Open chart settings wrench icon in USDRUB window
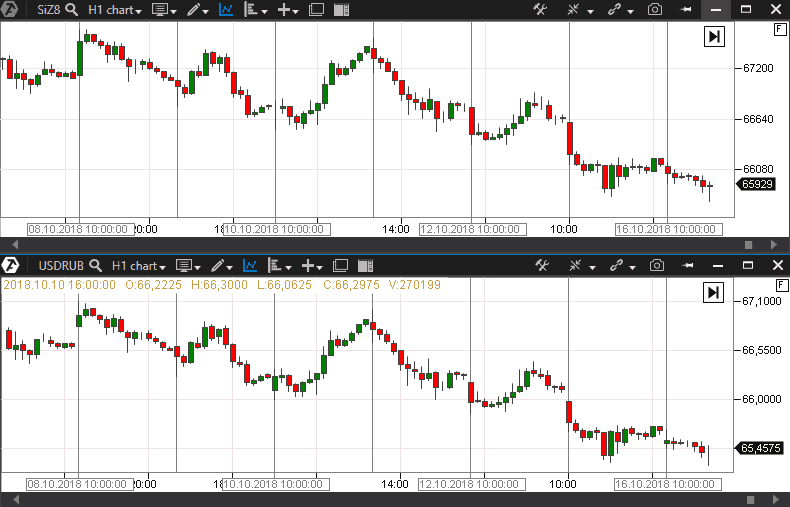Image resolution: width=790 pixels, height=507 pixels. pos(542,266)
